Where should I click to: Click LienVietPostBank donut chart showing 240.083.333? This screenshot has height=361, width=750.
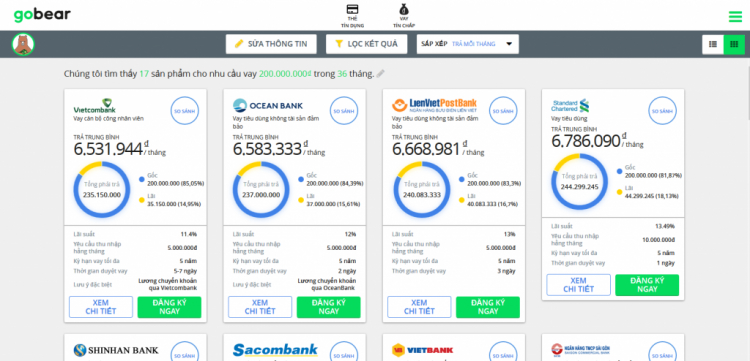pos(422,190)
